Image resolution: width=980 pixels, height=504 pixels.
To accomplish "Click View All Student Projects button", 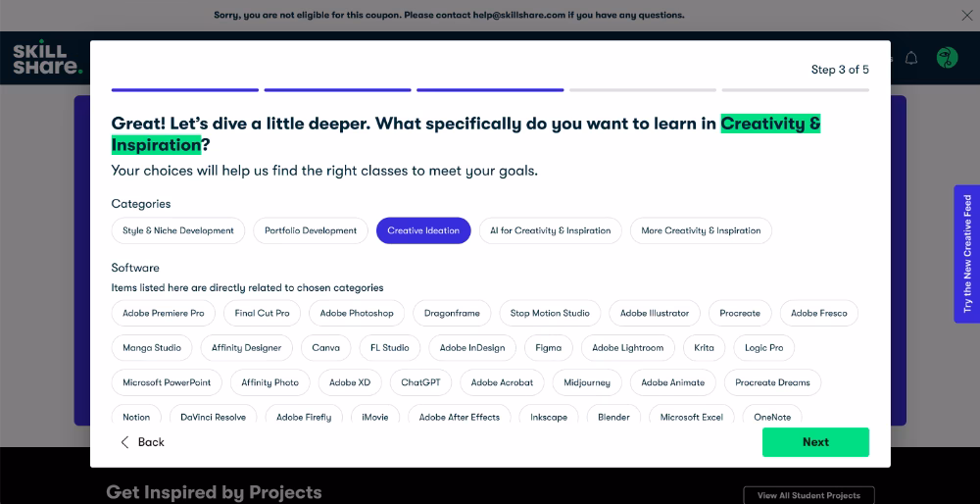I will [x=808, y=495].
